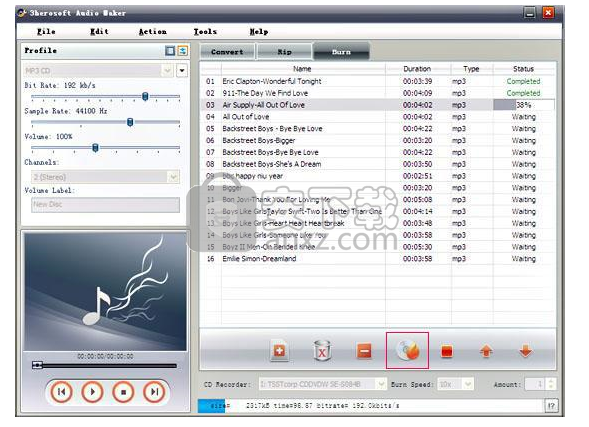Open the Edit menu
Viewport: 589px width, 427px height.
99,32
